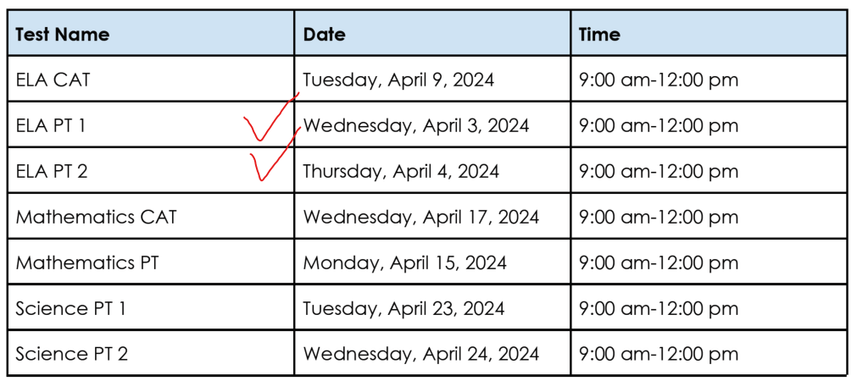
Task: Select the Test Name column header
Action: tap(63, 35)
